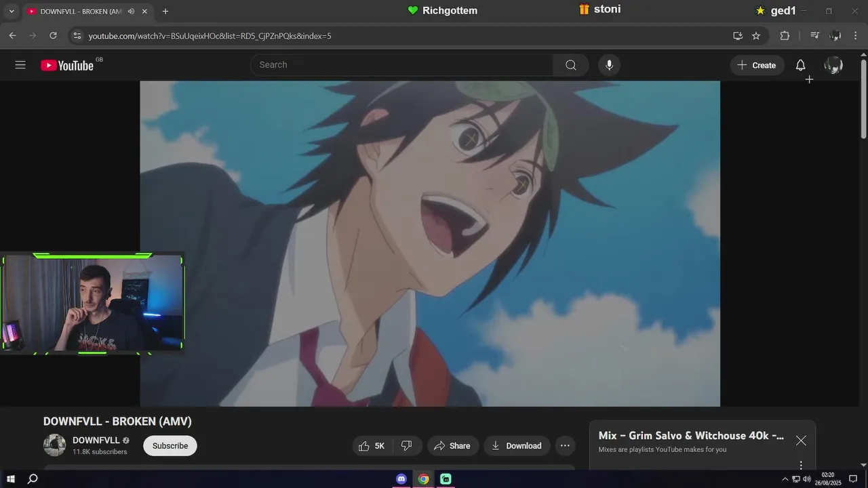Bookmark this tab with the star

coord(756,35)
